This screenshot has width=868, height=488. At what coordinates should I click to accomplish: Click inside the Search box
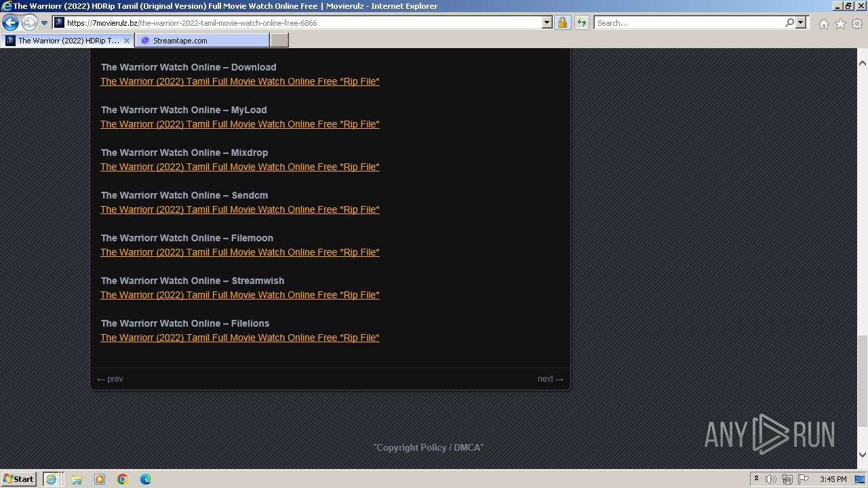pyautogui.click(x=688, y=23)
